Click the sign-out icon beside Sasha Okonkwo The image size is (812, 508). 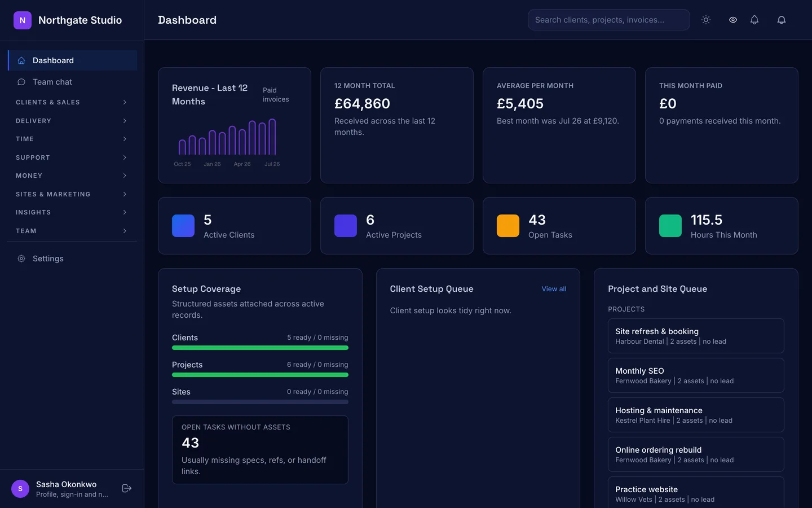click(x=127, y=488)
